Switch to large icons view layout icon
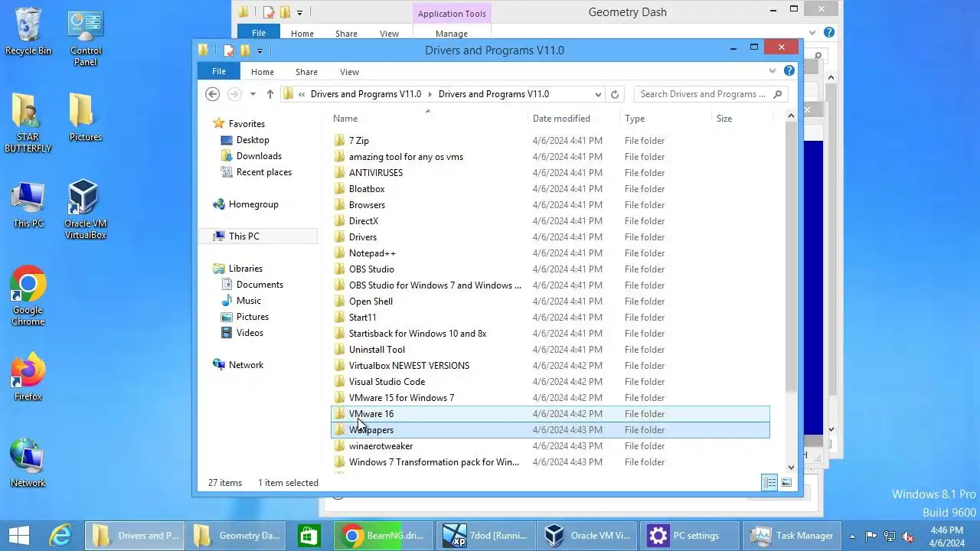This screenshot has width=980, height=551. 786,483
